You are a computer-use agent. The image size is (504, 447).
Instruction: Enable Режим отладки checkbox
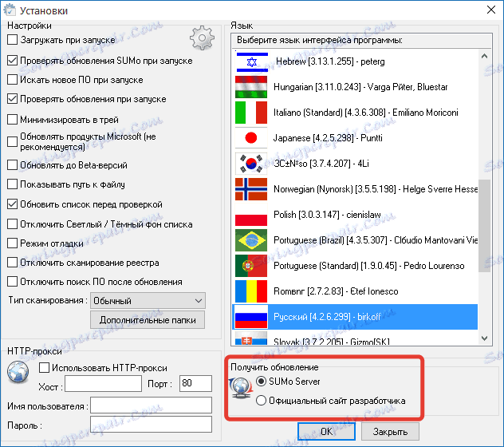pos(12,243)
